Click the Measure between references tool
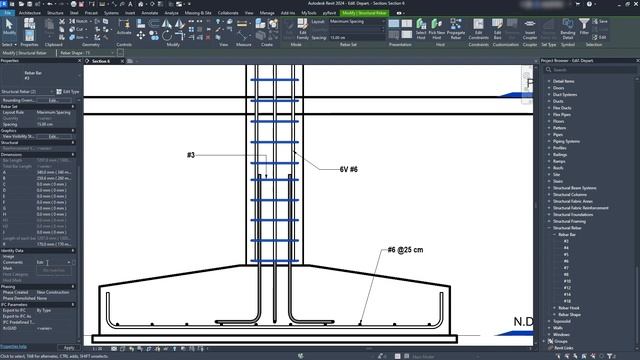The width and height of the screenshot is (640, 360). pos(242,24)
